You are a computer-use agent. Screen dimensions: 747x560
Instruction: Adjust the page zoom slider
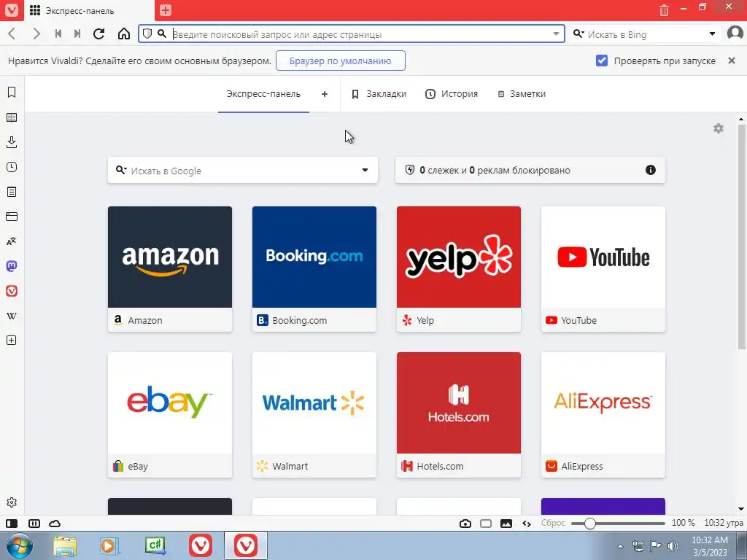618,524
